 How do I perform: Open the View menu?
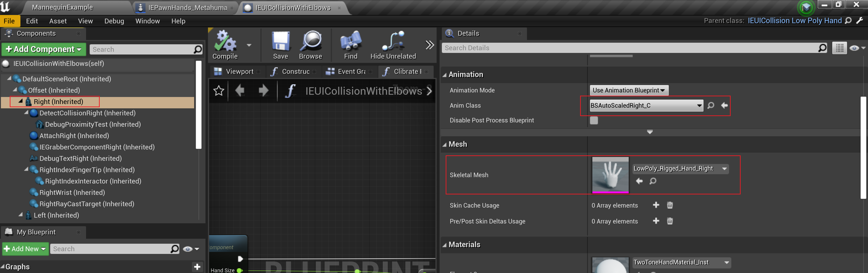click(85, 21)
